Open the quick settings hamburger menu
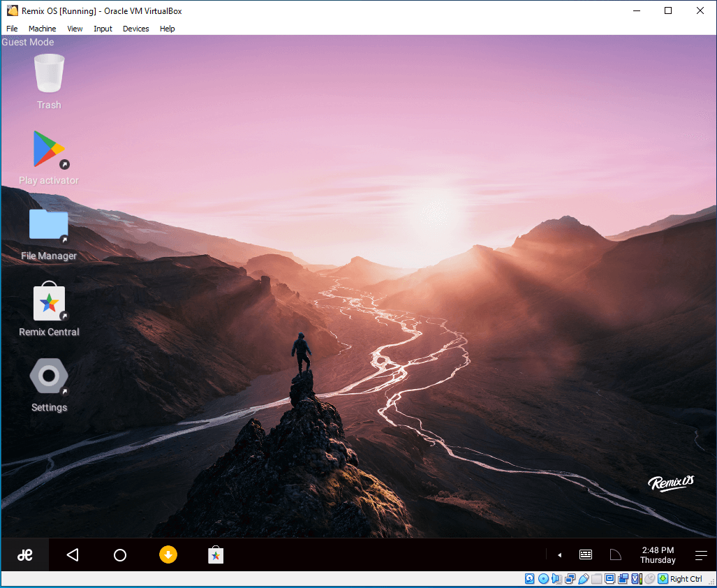This screenshot has width=717, height=588. coord(700,554)
